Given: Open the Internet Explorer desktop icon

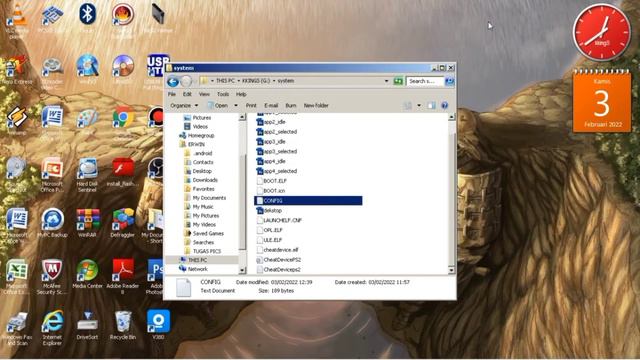Looking at the screenshot, I should click(x=52, y=328).
